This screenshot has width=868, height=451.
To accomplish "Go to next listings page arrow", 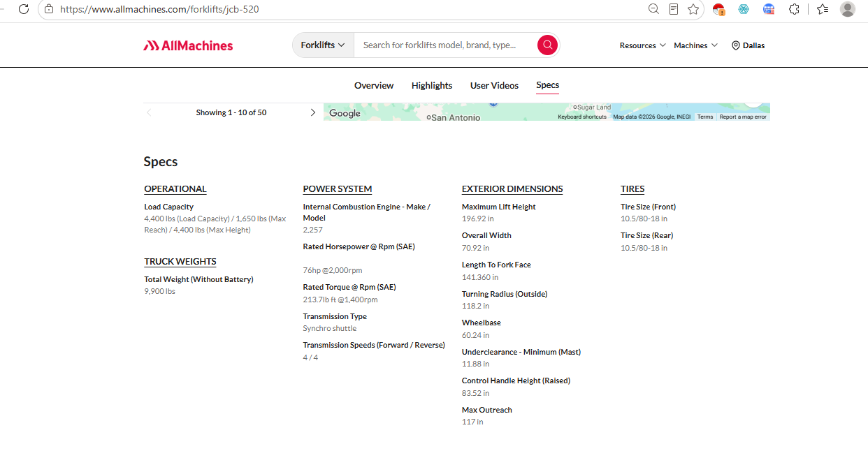I will pyautogui.click(x=312, y=112).
